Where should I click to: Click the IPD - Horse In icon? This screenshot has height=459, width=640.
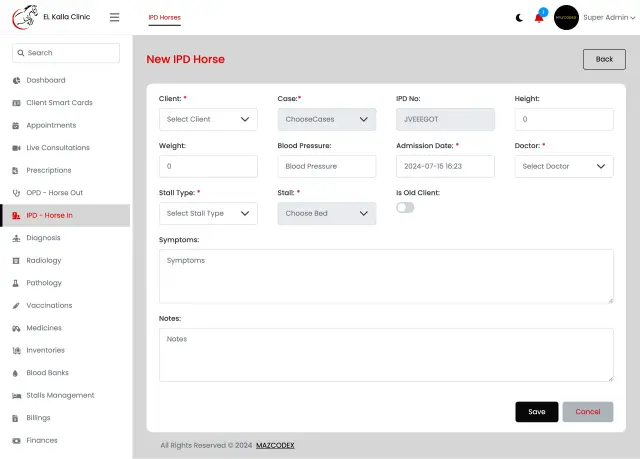[x=16, y=215]
